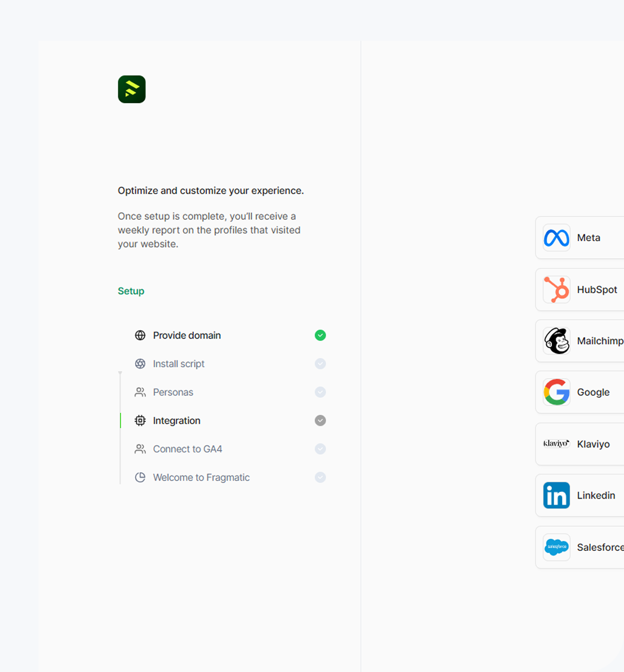The height and width of the screenshot is (672, 624).
Task: Click the LinkedIn logo icon
Action: pyautogui.click(x=556, y=496)
